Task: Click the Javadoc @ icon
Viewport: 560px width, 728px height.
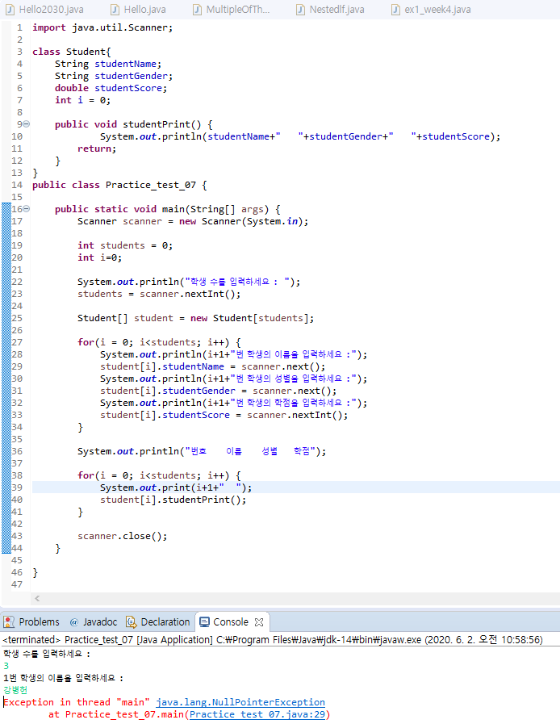Action: pos(74,622)
